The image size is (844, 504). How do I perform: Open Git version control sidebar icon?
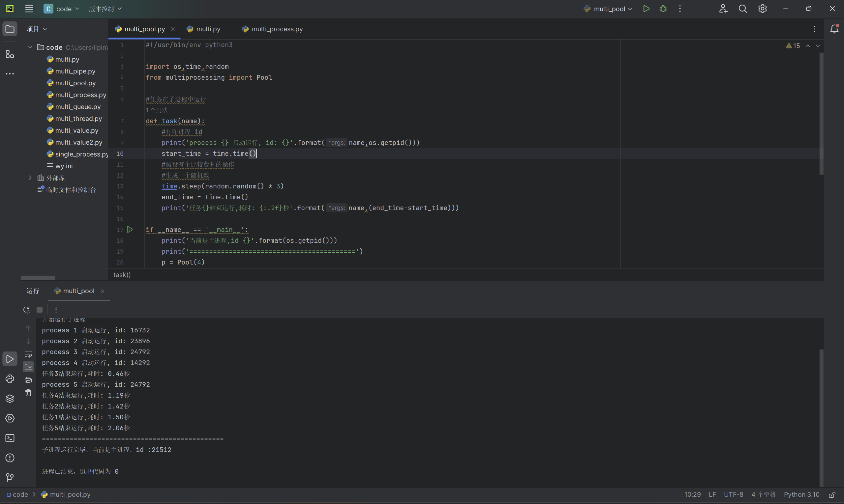click(10, 478)
